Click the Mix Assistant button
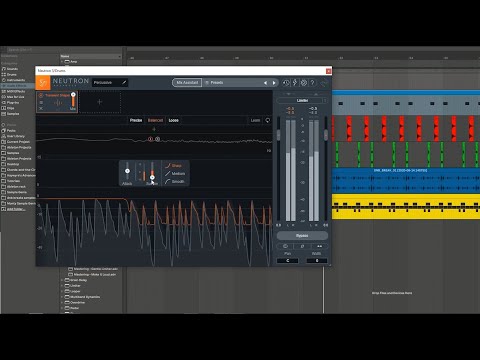 point(187,83)
